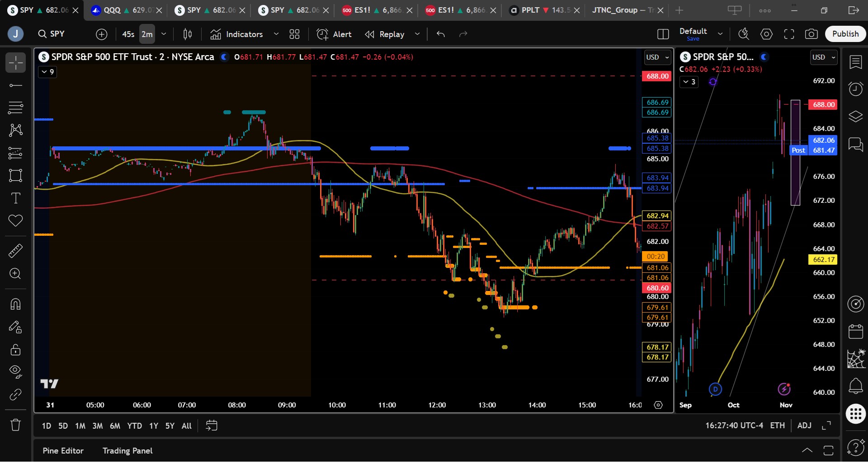The height and width of the screenshot is (463, 868).
Task: Open the Pine Editor panel
Action: pos(63,451)
